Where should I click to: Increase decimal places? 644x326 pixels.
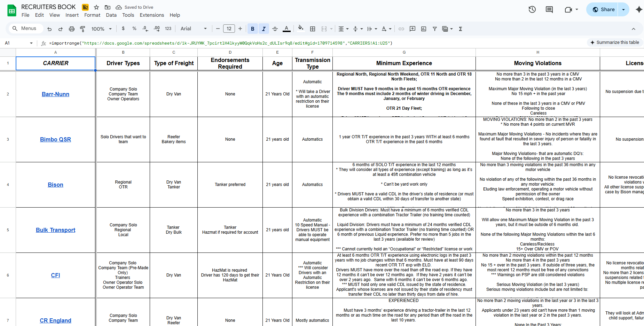157,29
